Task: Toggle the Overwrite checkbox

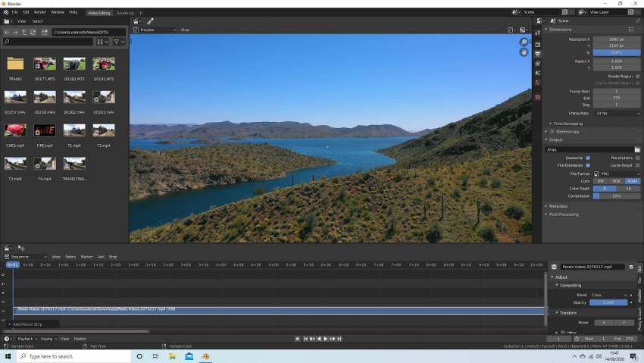Action: point(588,158)
